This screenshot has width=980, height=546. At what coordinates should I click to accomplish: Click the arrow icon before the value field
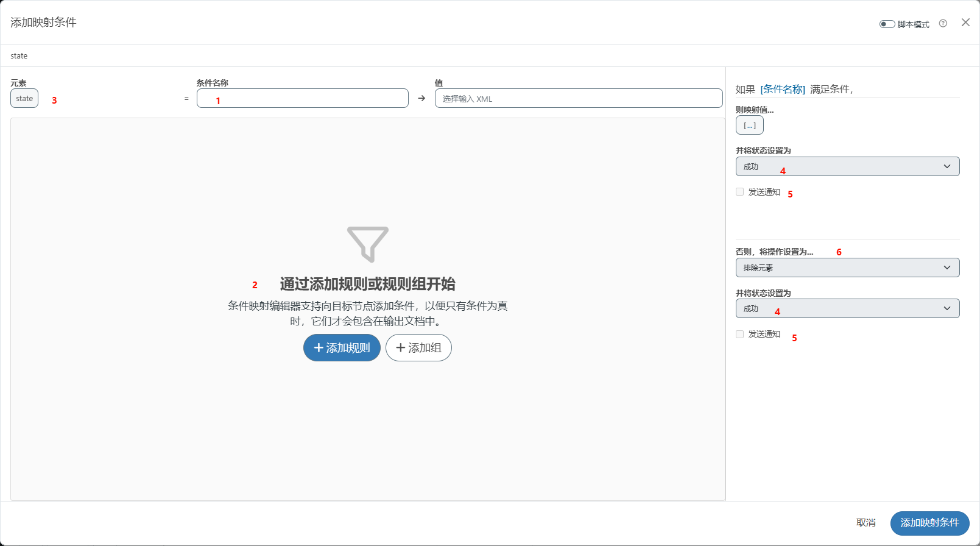pyautogui.click(x=421, y=98)
